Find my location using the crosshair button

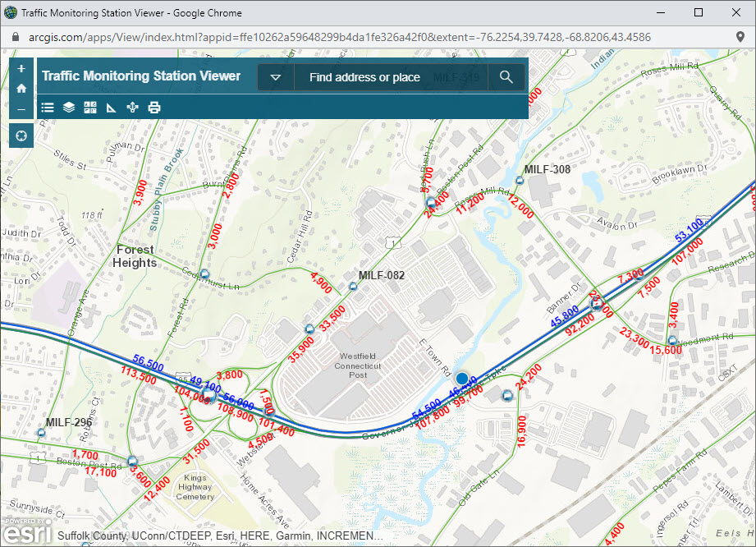tap(21, 136)
